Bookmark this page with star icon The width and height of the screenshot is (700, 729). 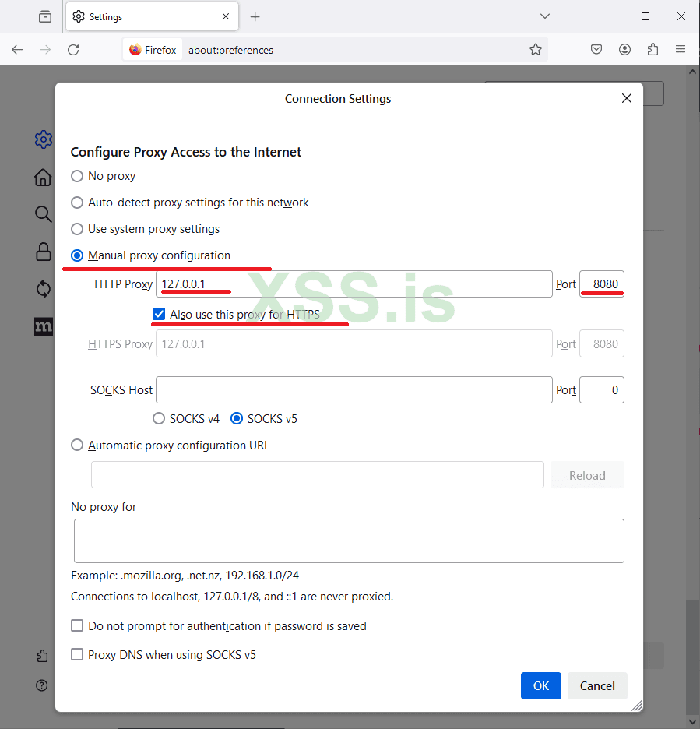pyautogui.click(x=536, y=49)
